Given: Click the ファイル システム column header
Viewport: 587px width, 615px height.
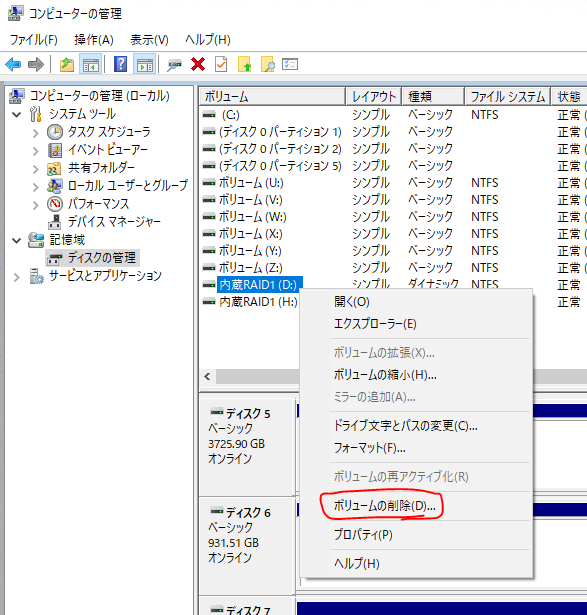Looking at the screenshot, I should pos(507,96).
